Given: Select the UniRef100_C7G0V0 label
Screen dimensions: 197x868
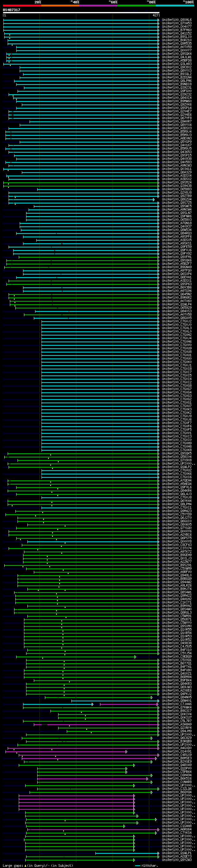Looking at the screenshot, I should [177, 345].
